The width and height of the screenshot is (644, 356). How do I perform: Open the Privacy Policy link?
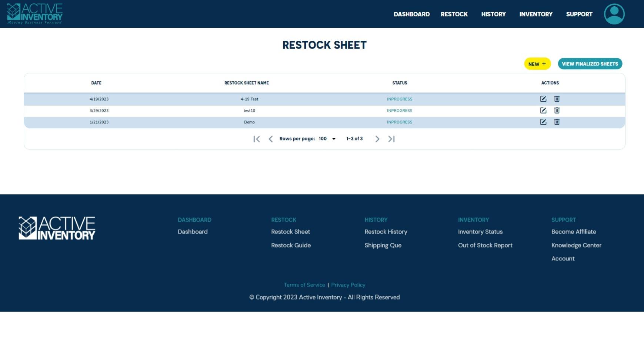[x=348, y=285]
